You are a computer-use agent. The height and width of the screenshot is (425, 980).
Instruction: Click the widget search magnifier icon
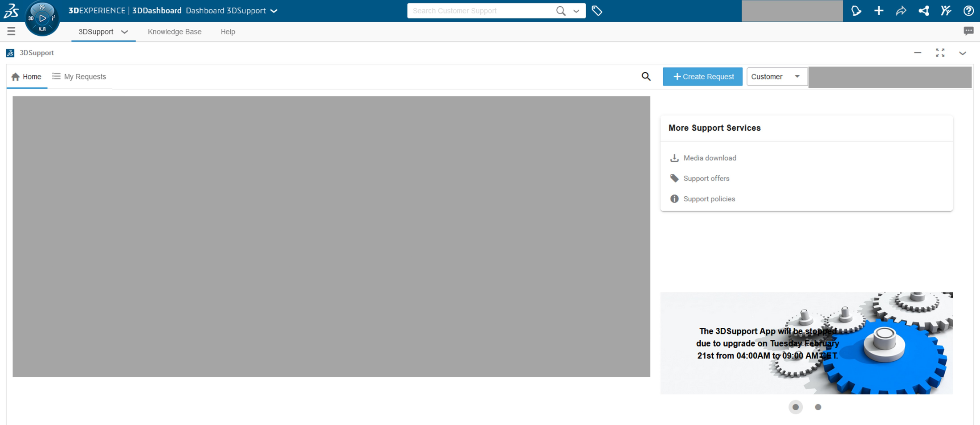pos(646,77)
